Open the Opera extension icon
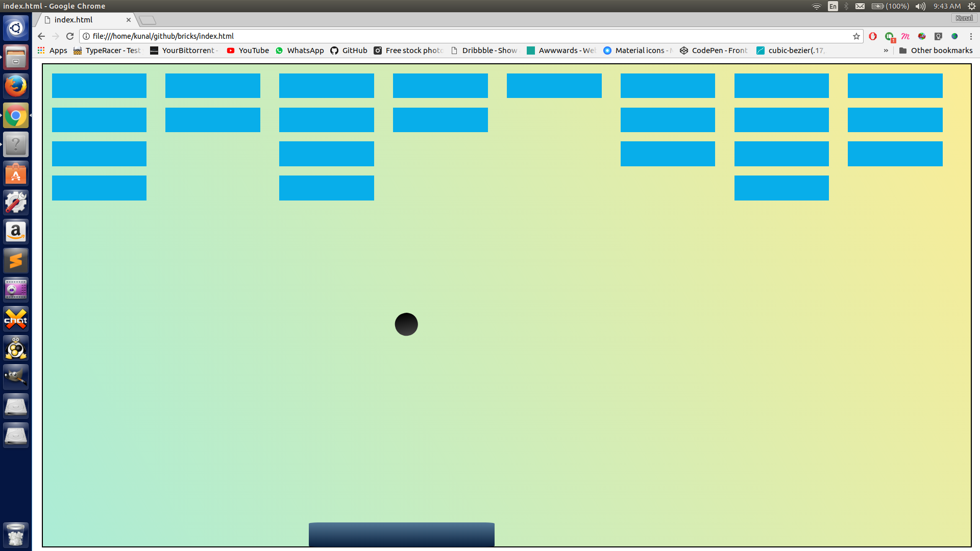 pos(873,36)
